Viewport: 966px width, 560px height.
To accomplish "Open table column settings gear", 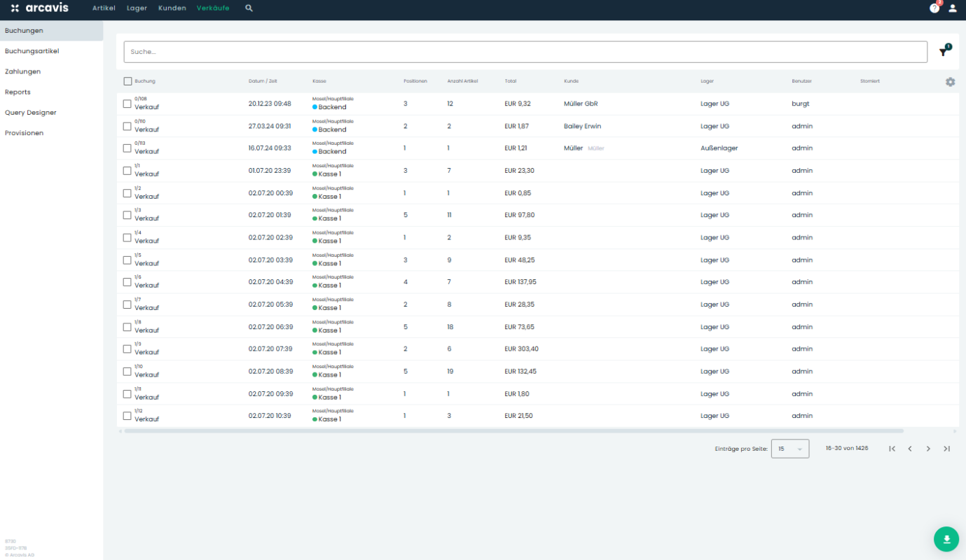I will click(950, 82).
